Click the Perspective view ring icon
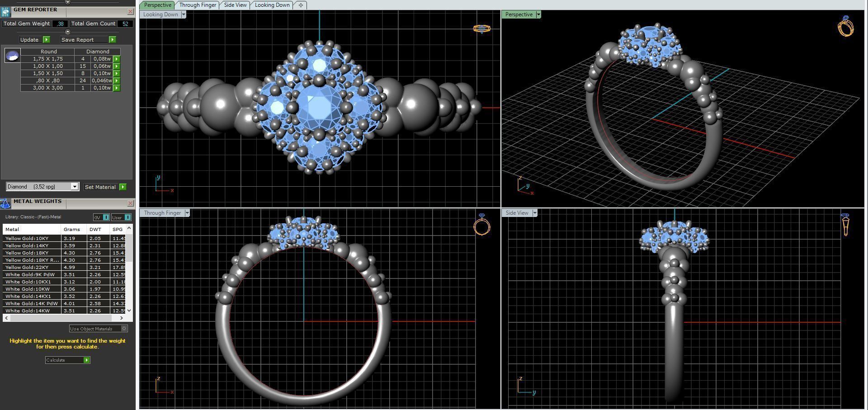868x410 pixels. point(845,26)
